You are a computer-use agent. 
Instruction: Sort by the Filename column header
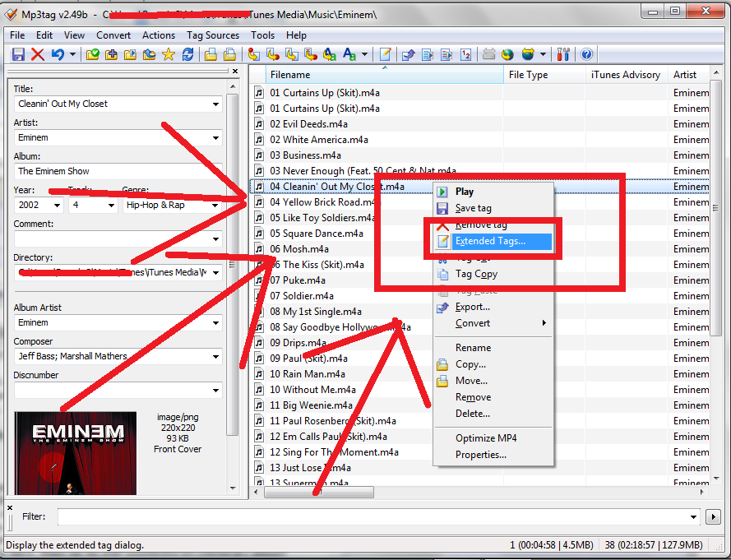(384, 75)
